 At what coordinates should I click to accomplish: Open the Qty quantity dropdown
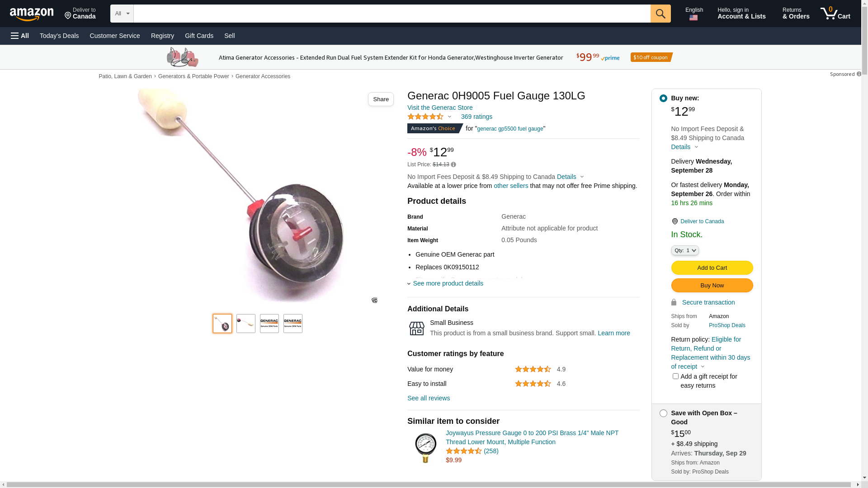(x=685, y=250)
